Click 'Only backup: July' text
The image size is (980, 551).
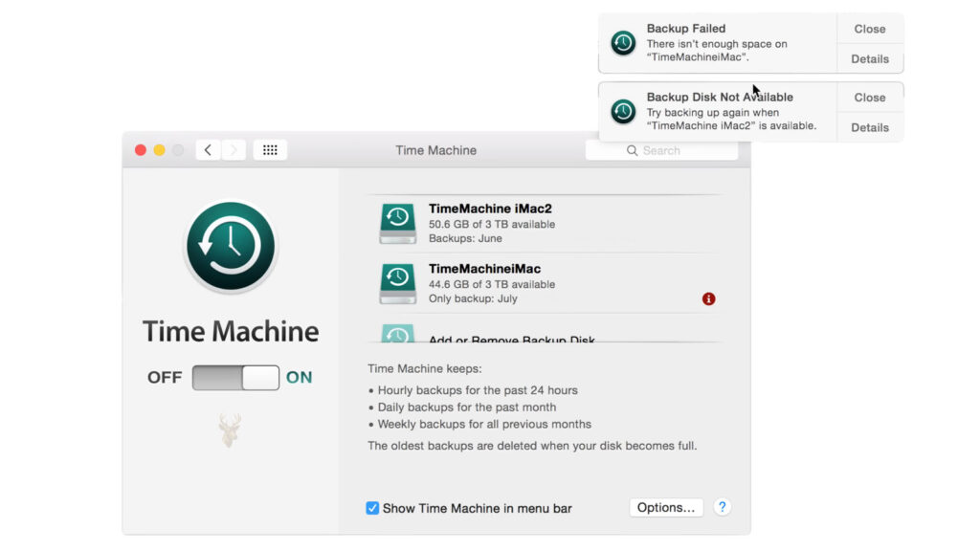pos(473,298)
